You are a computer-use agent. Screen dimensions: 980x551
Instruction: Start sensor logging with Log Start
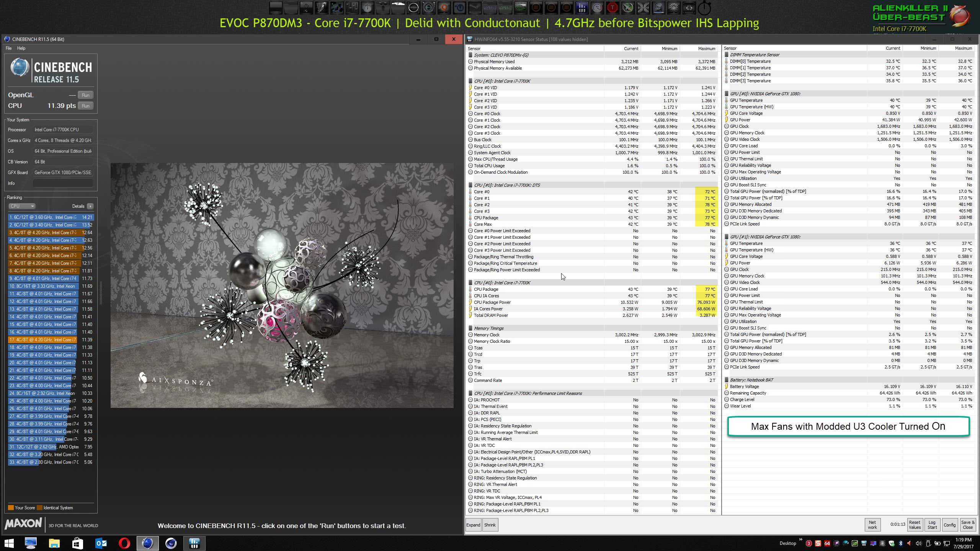[x=932, y=525]
